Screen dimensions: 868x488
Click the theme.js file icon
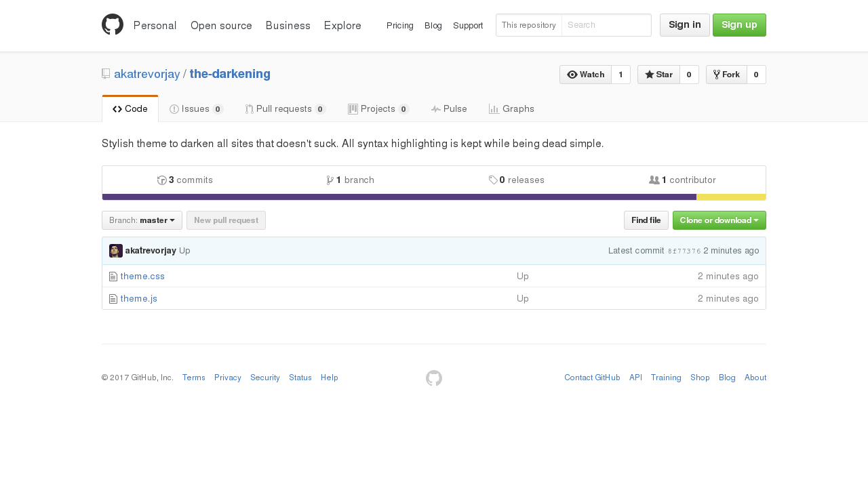pyautogui.click(x=113, y=299)
